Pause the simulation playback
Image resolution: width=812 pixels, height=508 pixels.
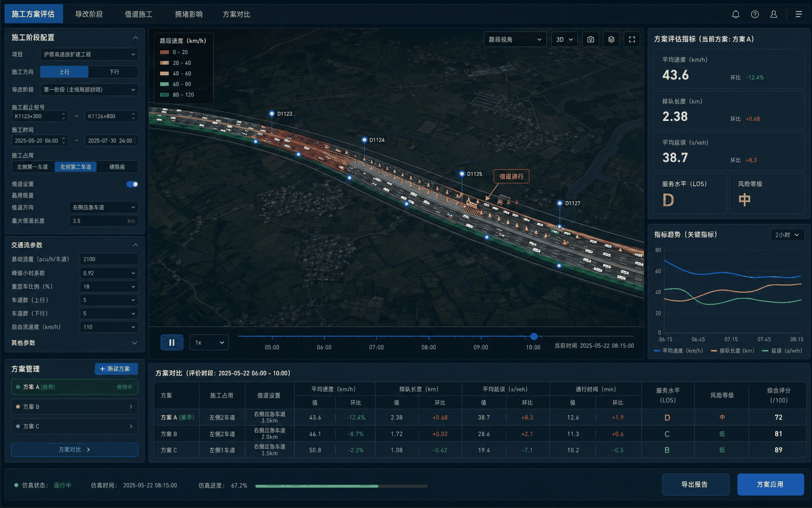[x=172, y=342]
